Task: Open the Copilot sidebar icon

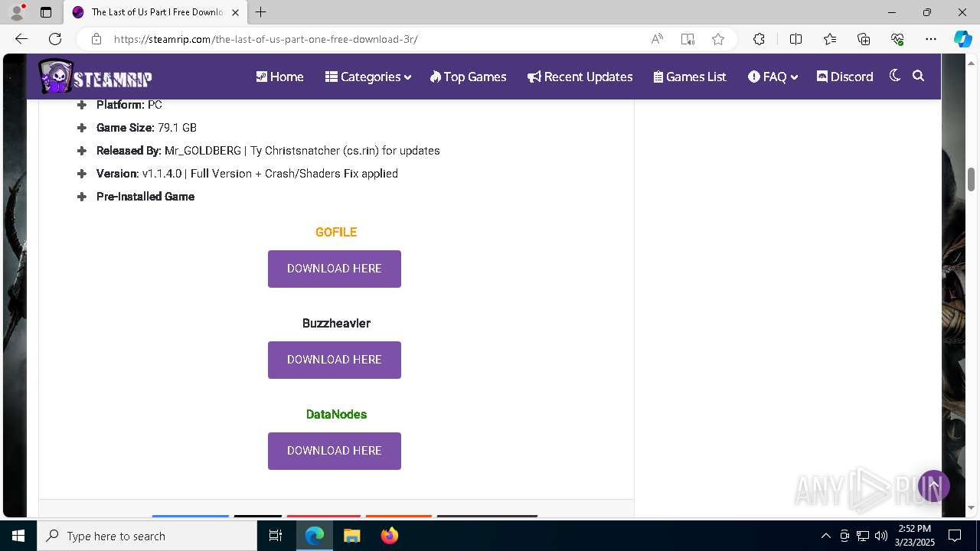Action: (x=962, y=39)
